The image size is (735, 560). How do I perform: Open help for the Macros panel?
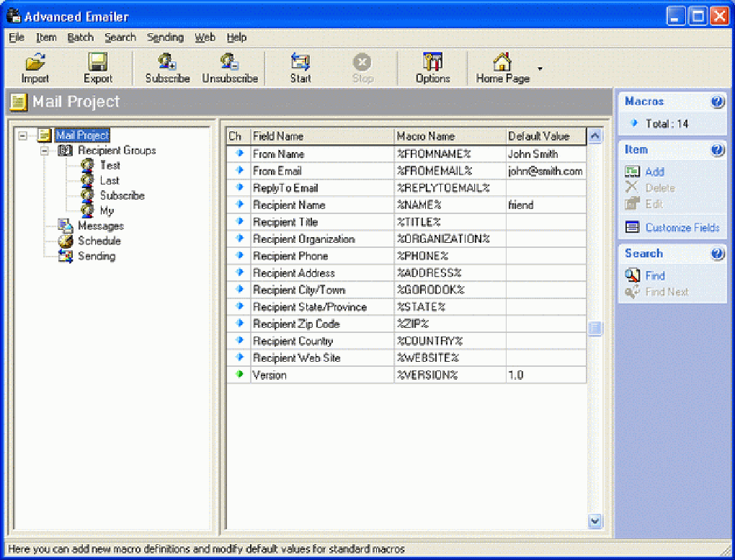click(x=717, y=102)
